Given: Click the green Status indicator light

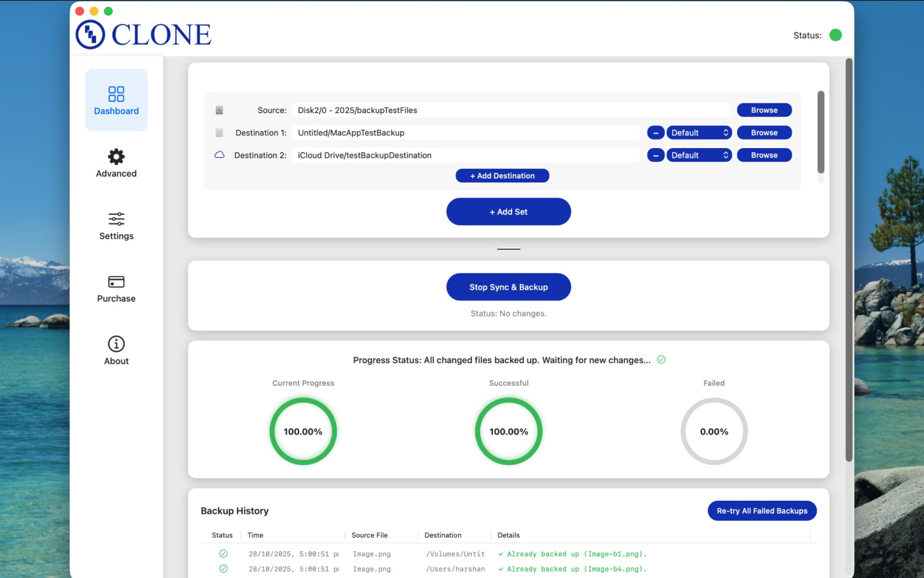Looking at the screenshot, I should 836,35.
